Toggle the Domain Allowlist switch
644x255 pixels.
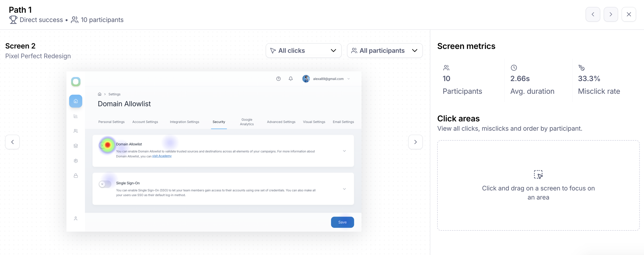click(x=105, y=145)
